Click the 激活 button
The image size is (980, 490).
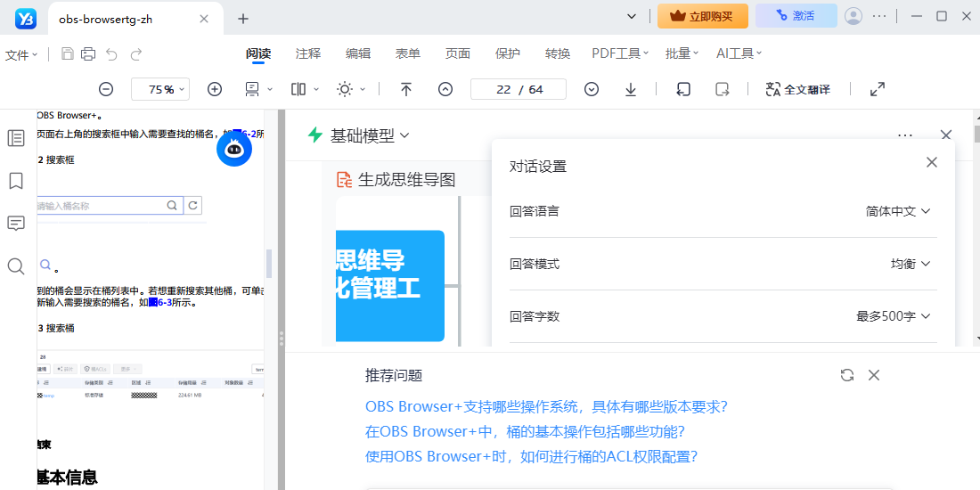pyautogui.click(x=796, y=16)
